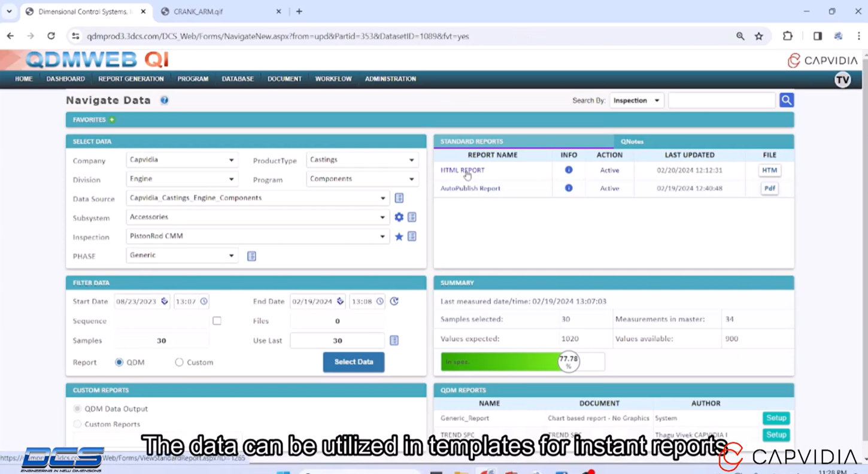Click the Search By input field

pos(721,100)
